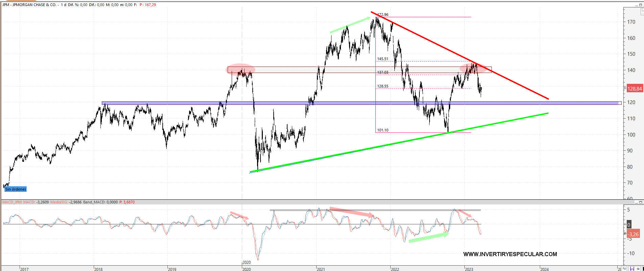Click the 128,84 current price tag
The height and width of the screenshot is (271, 644).
tap(634, 89)
